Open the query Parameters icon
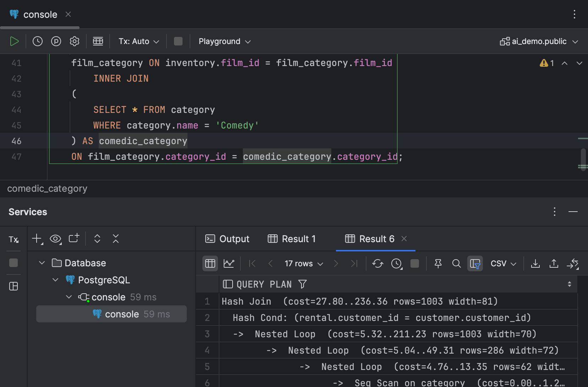 click(56, 41)
